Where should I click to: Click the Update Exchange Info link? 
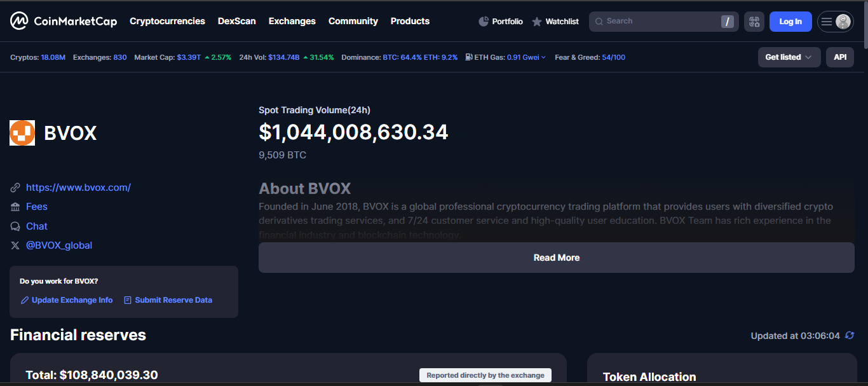tap(72, 300)
